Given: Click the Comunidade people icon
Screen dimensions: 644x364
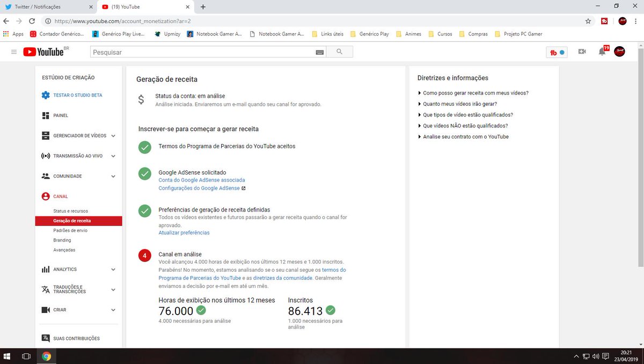Looking at the screenshot, I should click(x=46, y=176).
